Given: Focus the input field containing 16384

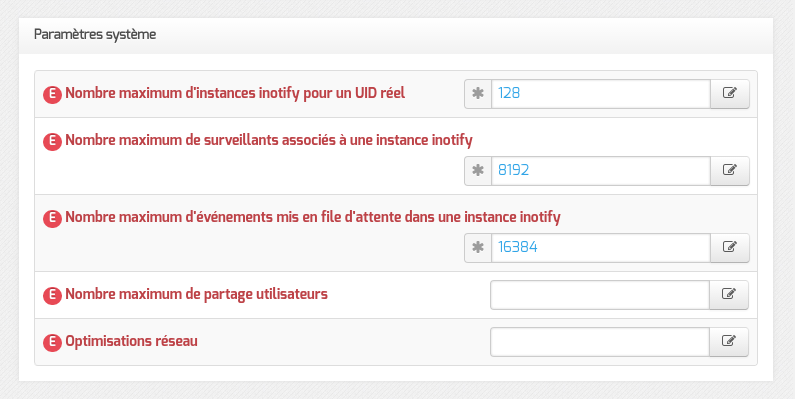Looking at the screenshot, I should click(x=601, y=248).
